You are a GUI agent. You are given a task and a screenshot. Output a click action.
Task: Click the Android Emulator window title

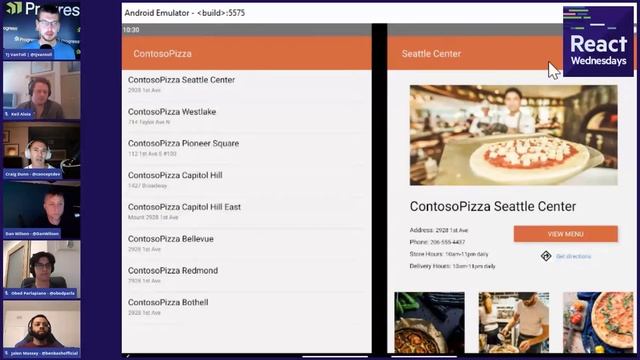click(184, 13)
